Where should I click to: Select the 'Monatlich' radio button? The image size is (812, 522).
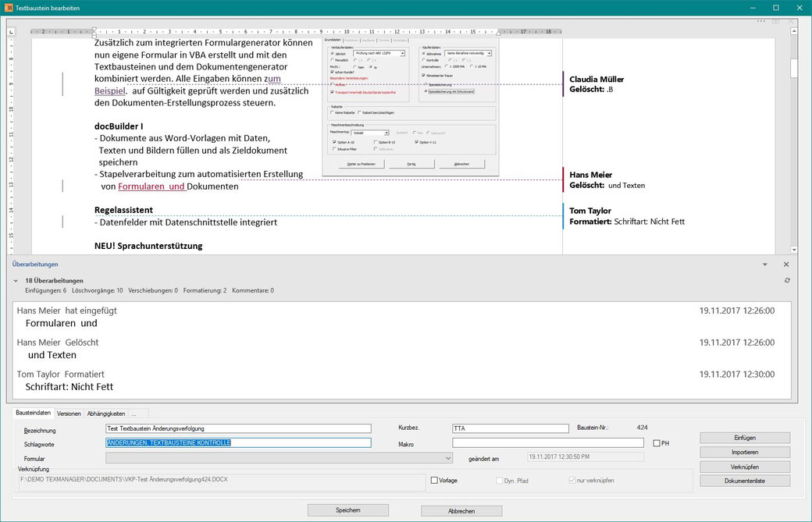[331, 59]
